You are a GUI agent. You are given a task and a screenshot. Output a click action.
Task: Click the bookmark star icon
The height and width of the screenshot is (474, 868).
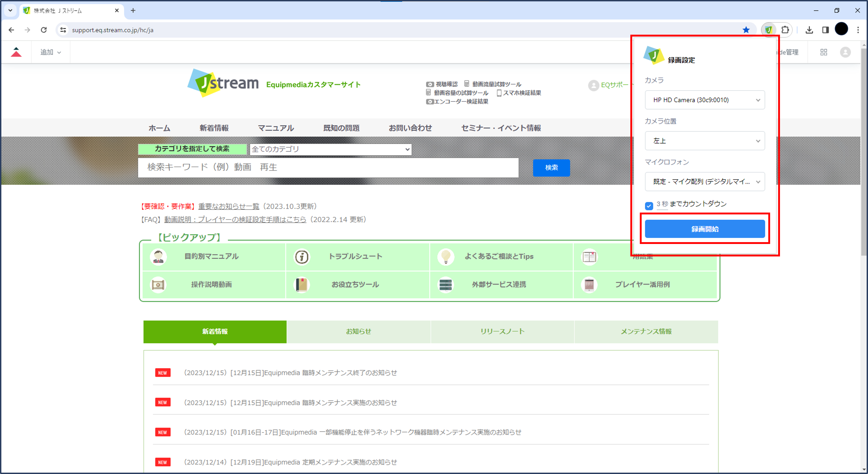coord(746,30)
